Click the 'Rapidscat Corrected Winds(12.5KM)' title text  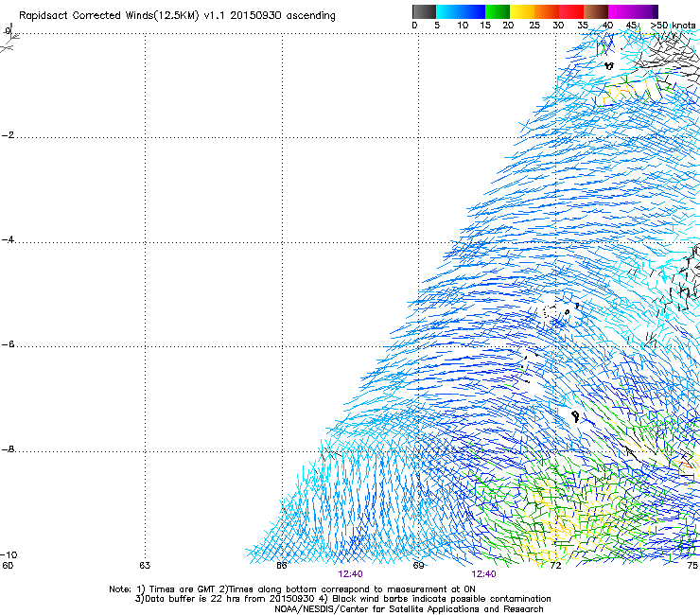109,16
